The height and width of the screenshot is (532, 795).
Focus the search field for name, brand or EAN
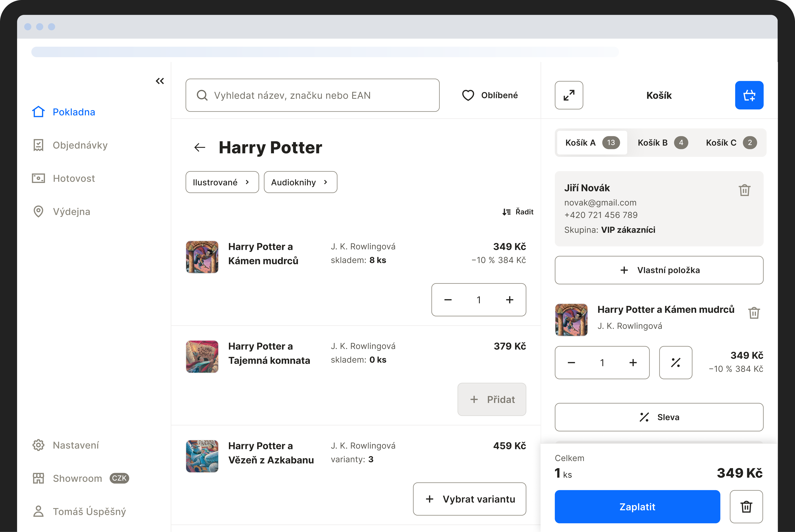click(x=313, y=95)
